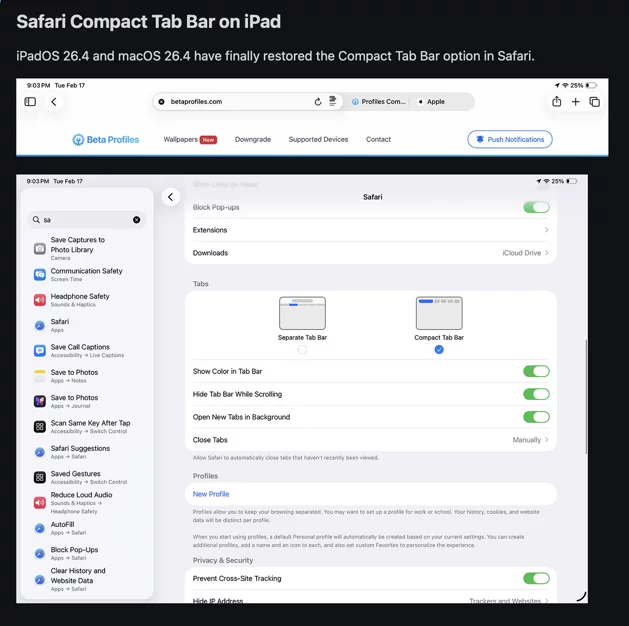The height and width of the screenshot is (626, 629).
Task: Open Save to Photos Notes result
Action: click(x=87, y=376)
